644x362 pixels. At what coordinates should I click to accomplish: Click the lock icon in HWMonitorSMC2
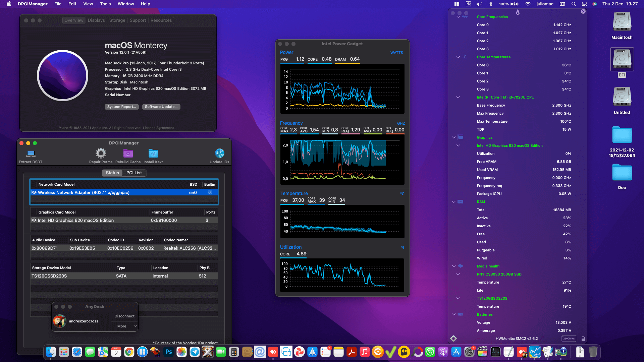click(583, 339)
